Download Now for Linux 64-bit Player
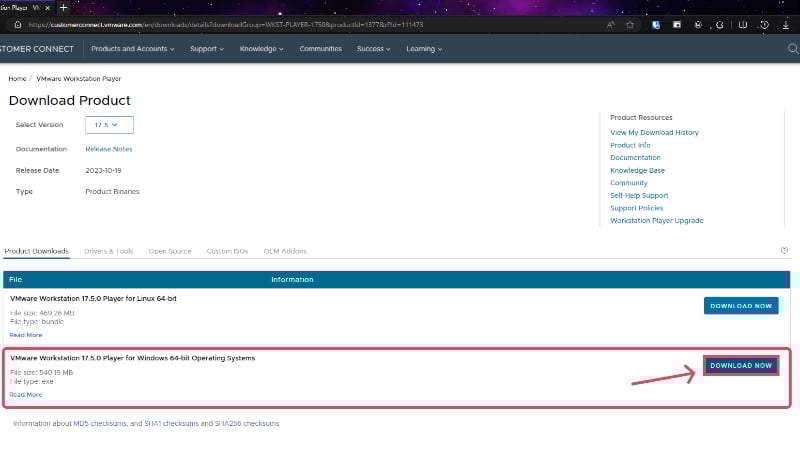 click(x=741, y=305)
